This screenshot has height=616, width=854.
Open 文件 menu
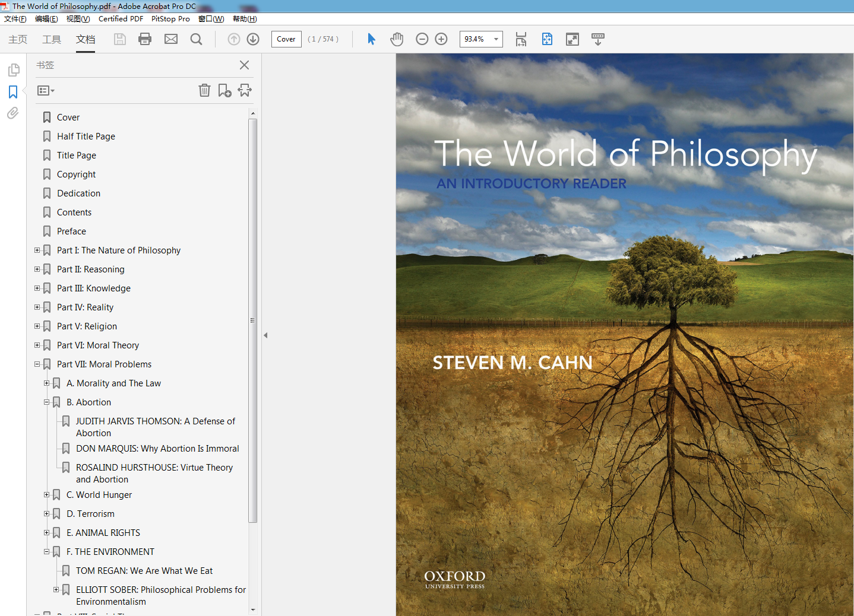[15, 19]
